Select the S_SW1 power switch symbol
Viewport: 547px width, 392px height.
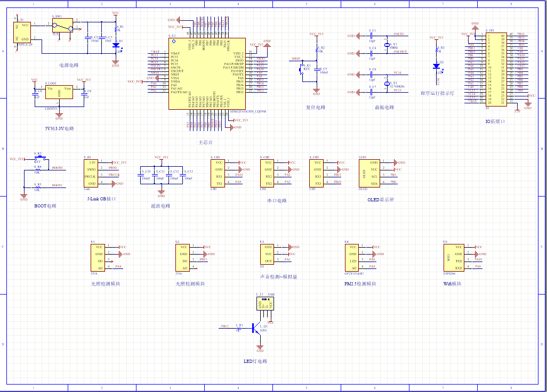pos(63,26)
